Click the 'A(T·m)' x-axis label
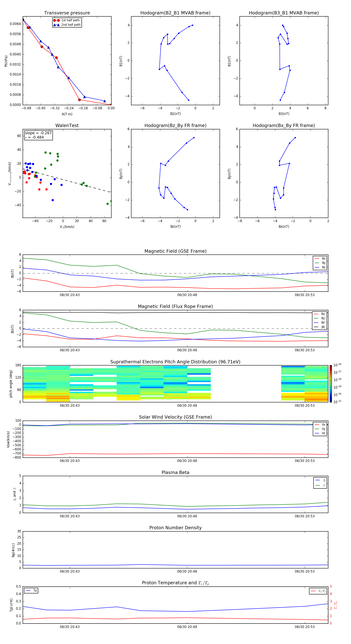The height and width of the screenshot is (644, 351). point(67,114)
